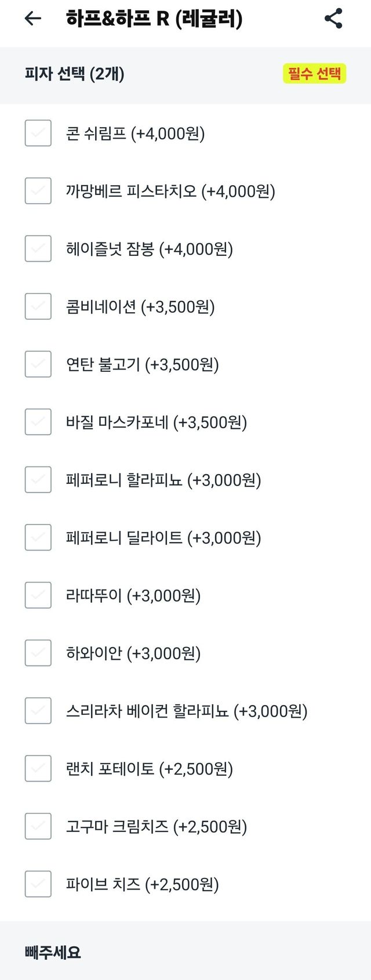
Task: Tap the 빼주세요 section heading
Action: pyautogui.click(x=53, y=952)
